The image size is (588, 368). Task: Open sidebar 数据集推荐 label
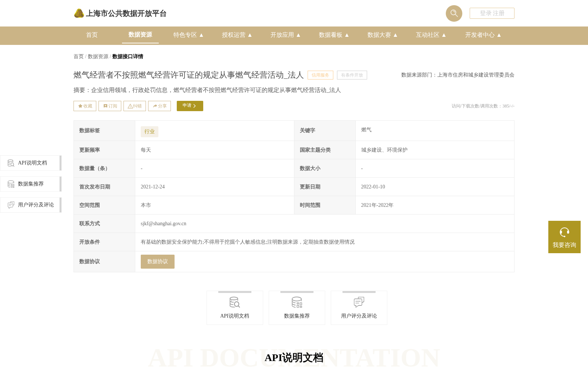click(31, 184)
